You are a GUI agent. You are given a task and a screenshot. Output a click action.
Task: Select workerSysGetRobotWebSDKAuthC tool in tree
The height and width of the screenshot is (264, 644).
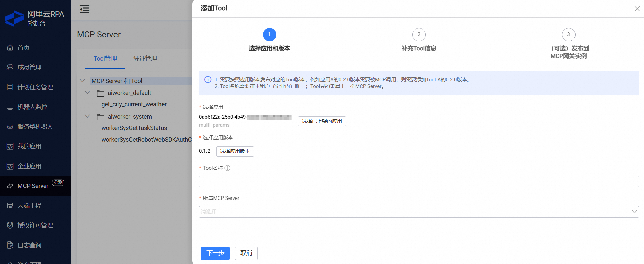pyautogui.click(x=147, y=140)
